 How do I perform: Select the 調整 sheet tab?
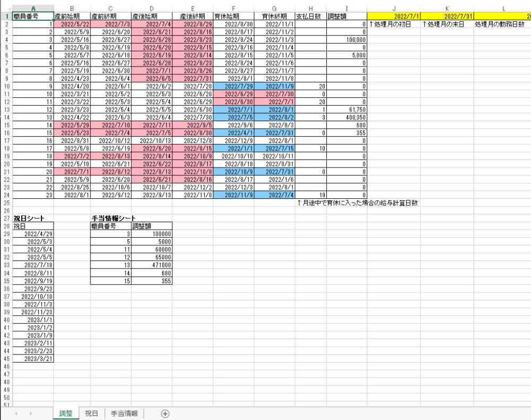click(x=65, y=414)
